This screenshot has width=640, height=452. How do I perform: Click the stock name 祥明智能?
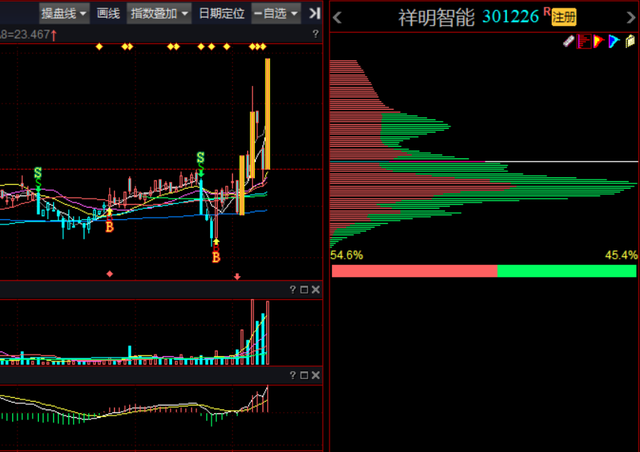point(436,18)
